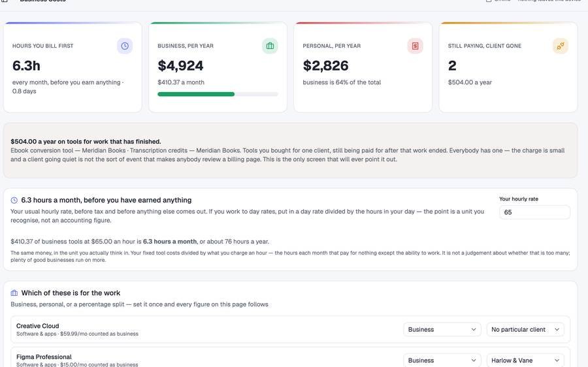588x367 pixels.
Task: Open the Harlow & Vane client dropdown
Action: (x=525, y=360)
